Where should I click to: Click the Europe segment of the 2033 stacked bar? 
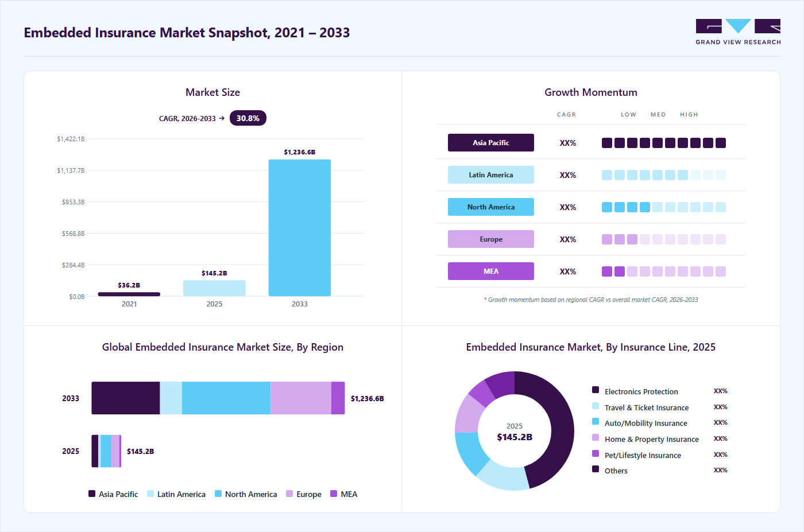click(301, 398)
